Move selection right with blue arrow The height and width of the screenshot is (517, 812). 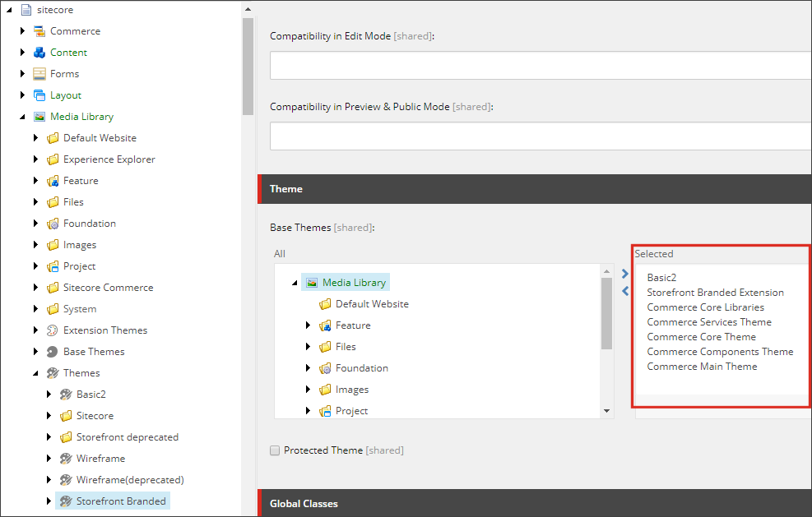[x=625, y=274]
